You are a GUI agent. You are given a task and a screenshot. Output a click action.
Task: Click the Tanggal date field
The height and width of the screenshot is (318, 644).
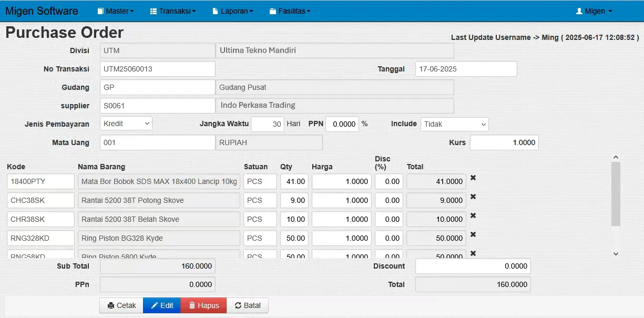pos(466,69)
